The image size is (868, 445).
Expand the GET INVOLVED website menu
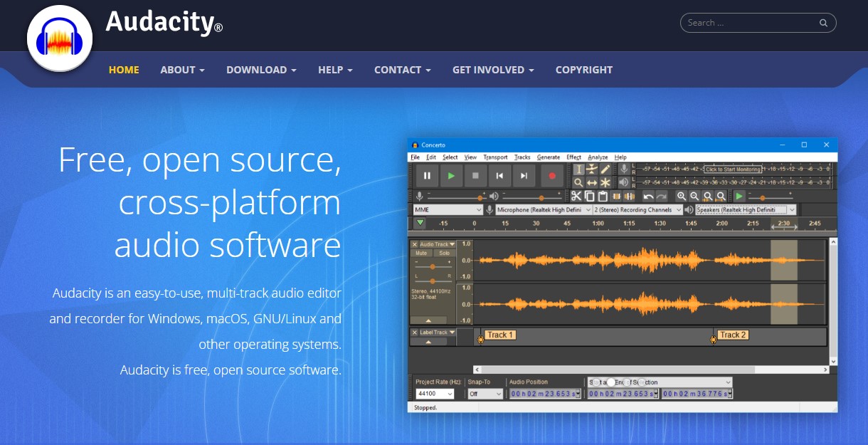(x=493, y=70)
